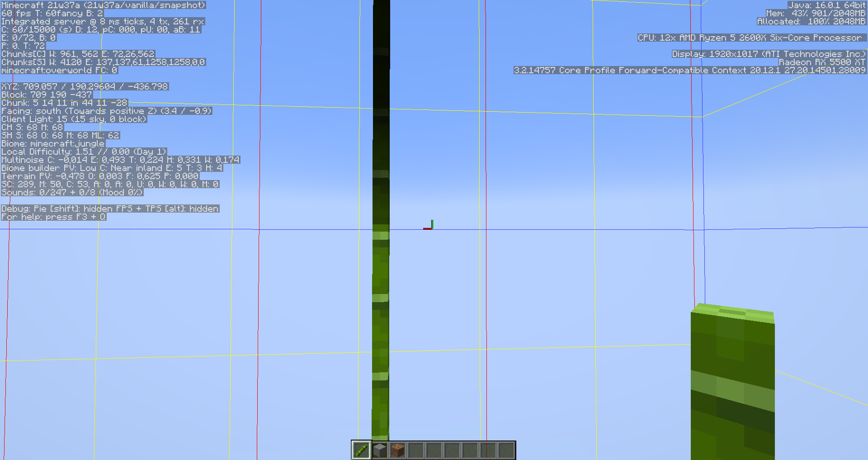This screenshot has width=868, height=460.
Task: Click the "Mem: 43% 901/2048MB" line
Action: pyautogui.click(x=816, y=13)
